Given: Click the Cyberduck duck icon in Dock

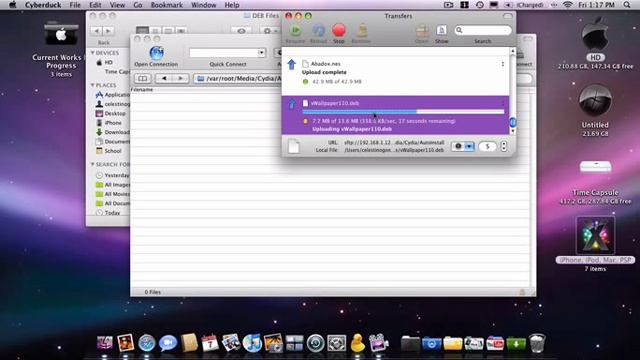Looking at the screenshot, I should click(358, 342).
